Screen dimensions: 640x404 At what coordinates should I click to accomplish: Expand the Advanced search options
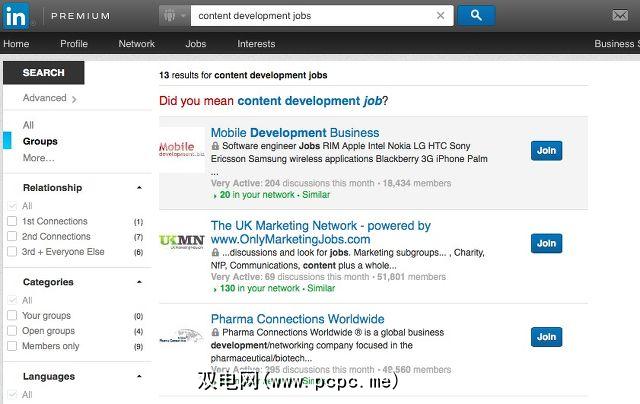[49, 98]
